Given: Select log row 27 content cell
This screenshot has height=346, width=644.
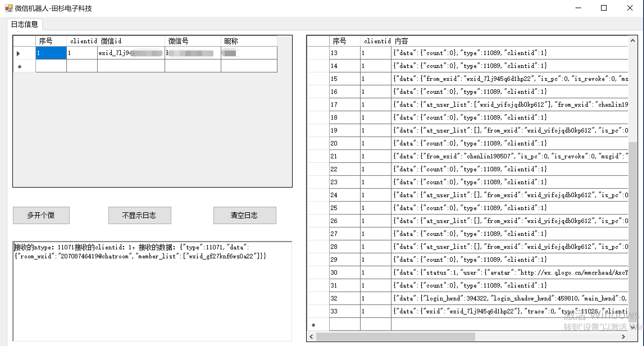Looking at the screenshot, I should [x=509, y=234].
